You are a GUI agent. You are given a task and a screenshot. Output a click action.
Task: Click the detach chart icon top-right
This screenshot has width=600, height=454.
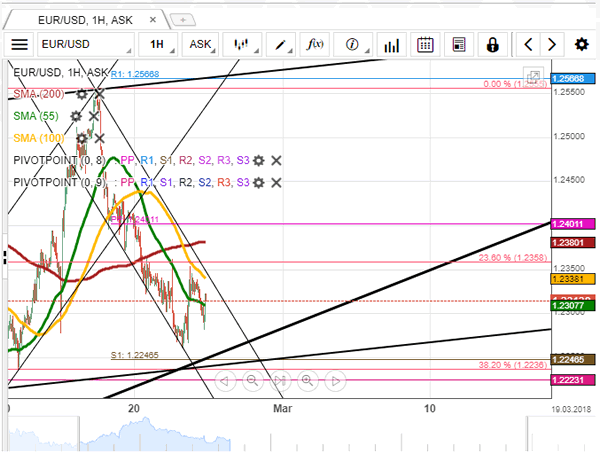click(x=533, y=76)
